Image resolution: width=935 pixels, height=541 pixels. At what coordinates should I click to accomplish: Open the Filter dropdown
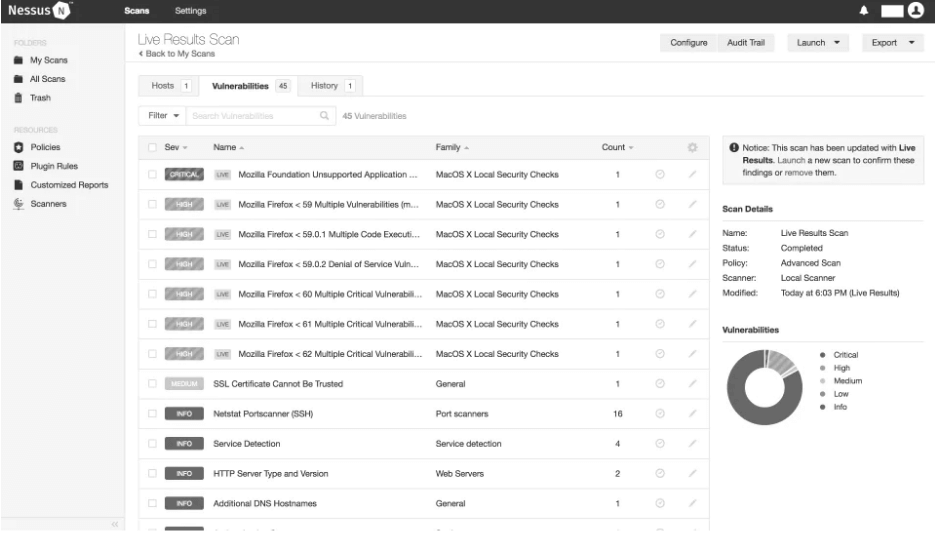pyautogui.click(x=162, y=117)
